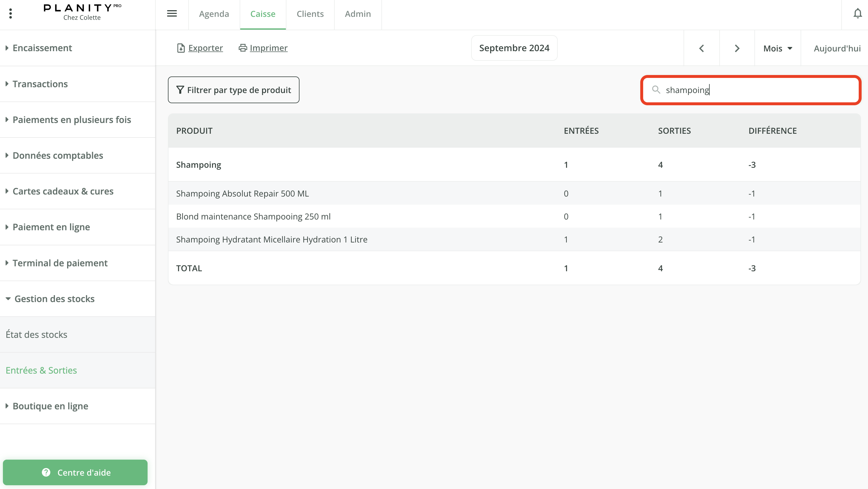Screen dimensions: 868x489
Task: Click Filtrer par type de produit button
Action: (x=234, y=90)
